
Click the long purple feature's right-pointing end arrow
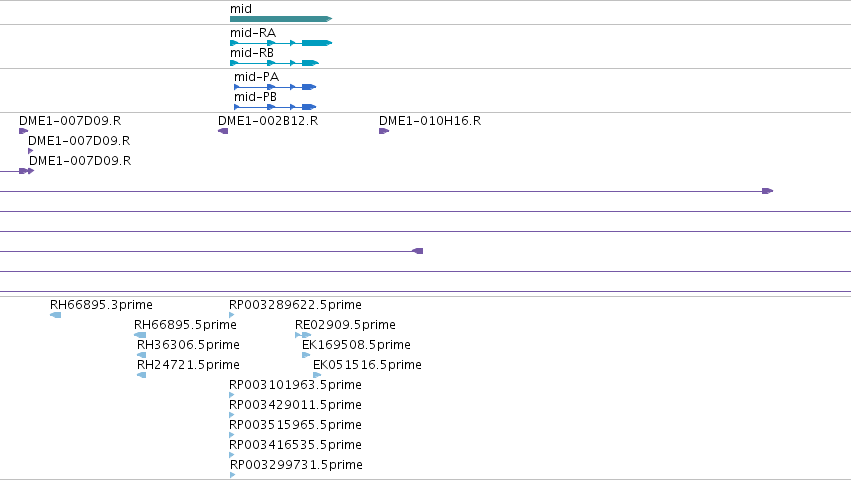pyautogui.click(x=767, y=191)
